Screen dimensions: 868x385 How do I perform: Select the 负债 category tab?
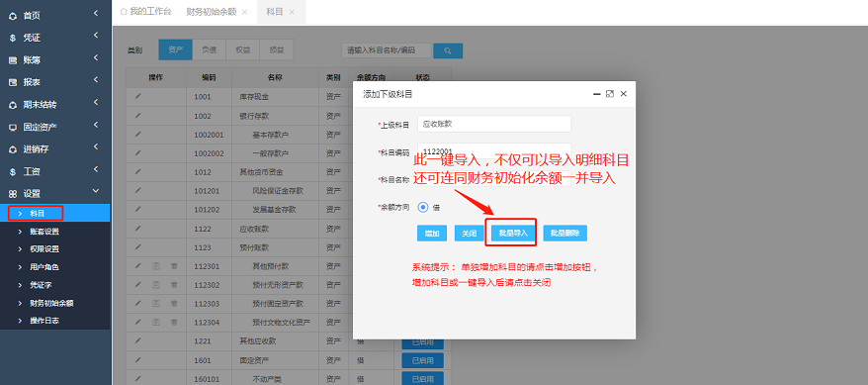pos(210,49)
